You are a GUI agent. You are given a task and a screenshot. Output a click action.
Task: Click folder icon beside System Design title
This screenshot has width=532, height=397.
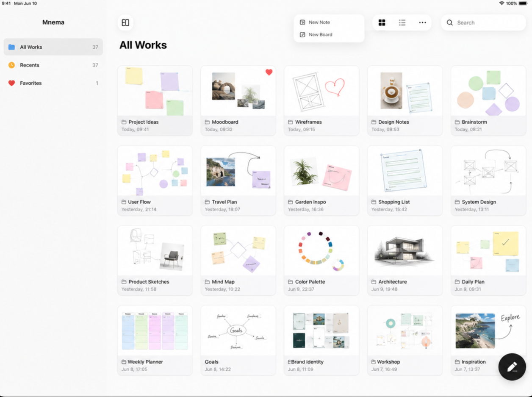tap(457, 202)
